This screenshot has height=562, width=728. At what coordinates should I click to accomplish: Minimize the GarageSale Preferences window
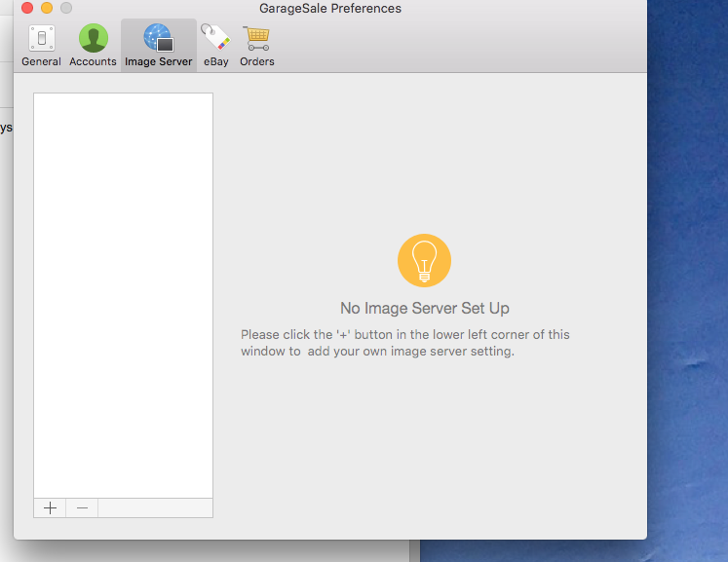click(x=47, y=8)
